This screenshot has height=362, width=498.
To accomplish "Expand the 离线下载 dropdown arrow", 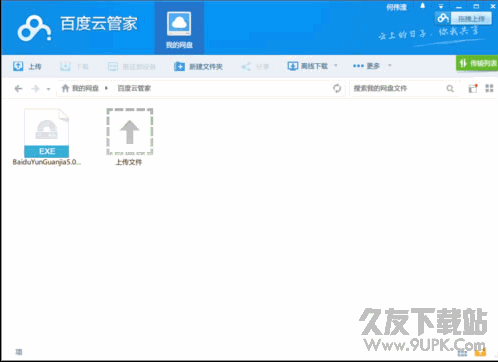I will (336, 65).
